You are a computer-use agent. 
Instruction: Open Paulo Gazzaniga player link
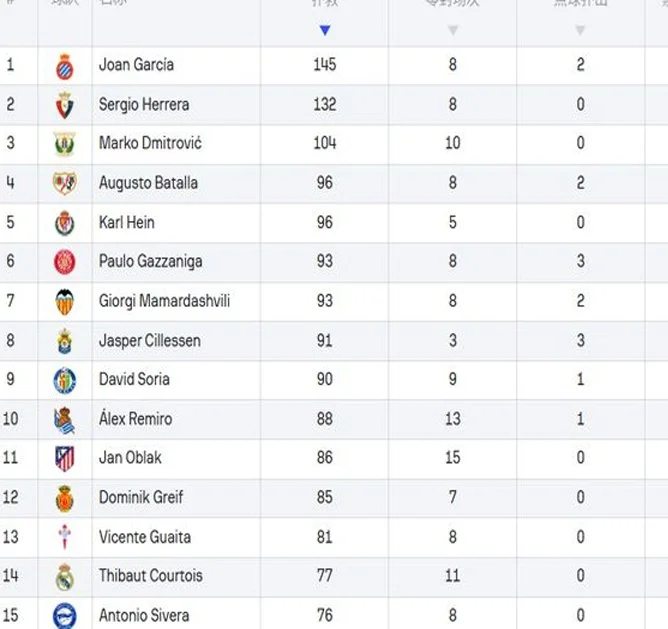tap(150, 262)
